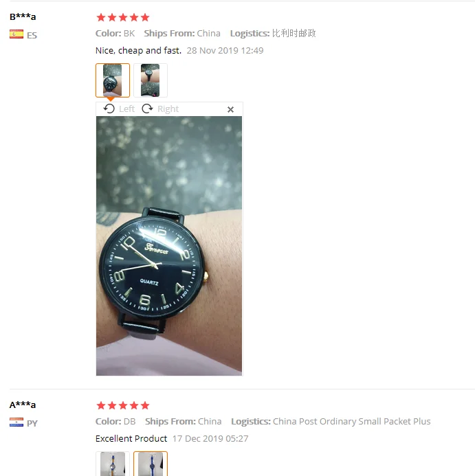Select first black watch review thumbnail
Viewport: 475px width, 476px height.
(x=113, y=80)
